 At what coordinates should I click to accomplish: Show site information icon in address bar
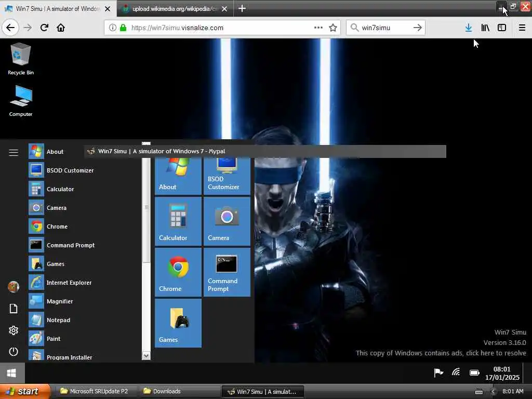pyautogui.click(x=113, y=28)
